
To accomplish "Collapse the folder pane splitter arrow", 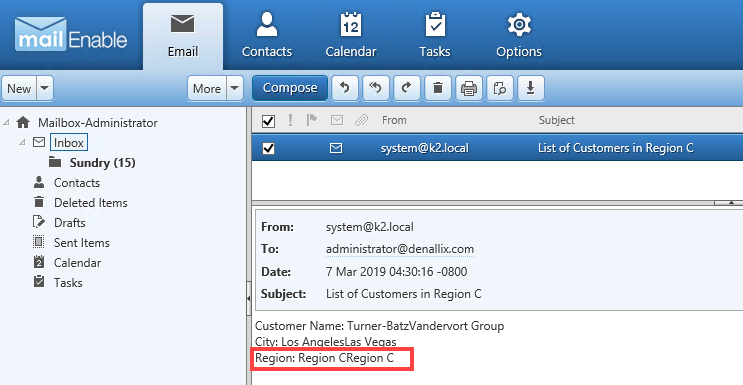I will (x=248, y=298).
